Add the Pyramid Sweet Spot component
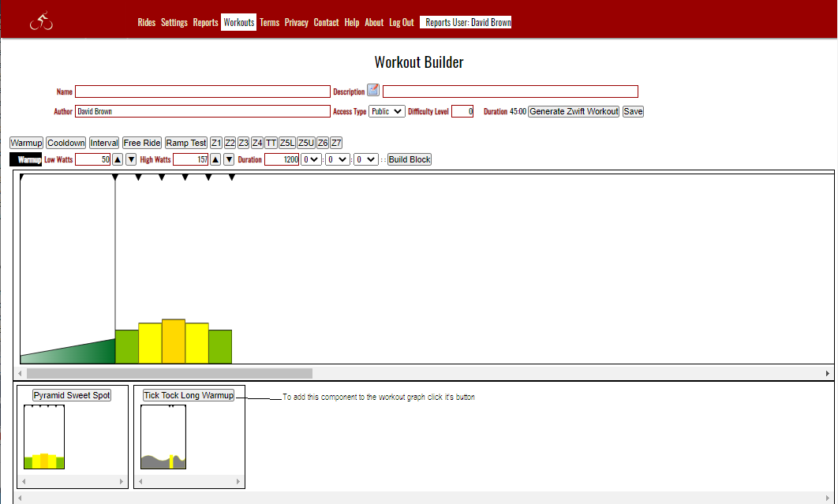The height and width of the screenshot is (504, 838). [x=72, y=395]
